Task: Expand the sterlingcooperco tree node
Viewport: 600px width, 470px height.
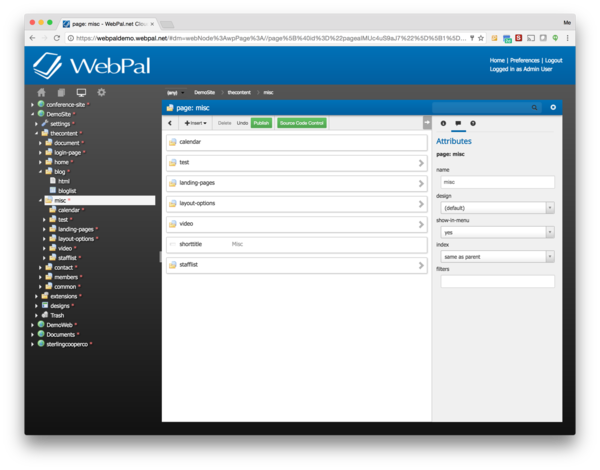Action: (x=33, y=344)
